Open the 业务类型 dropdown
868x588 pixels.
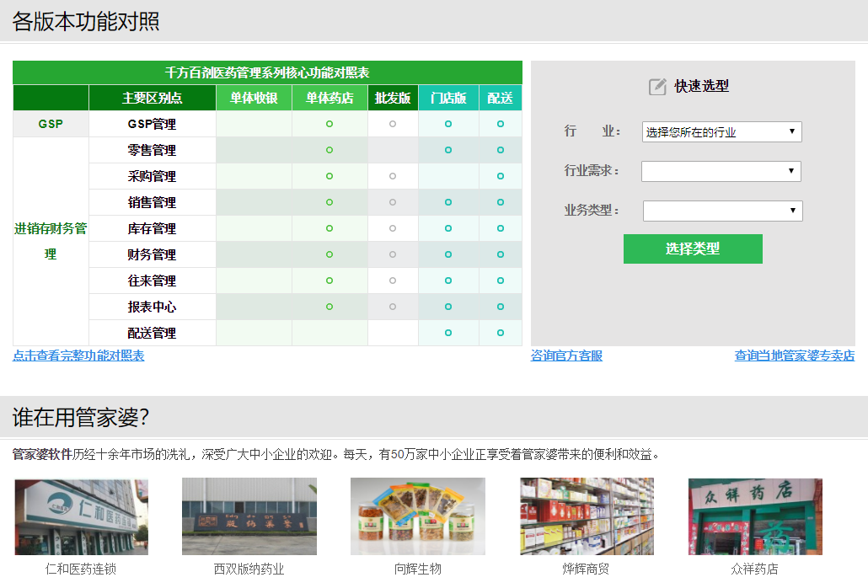tap(722, 211)
